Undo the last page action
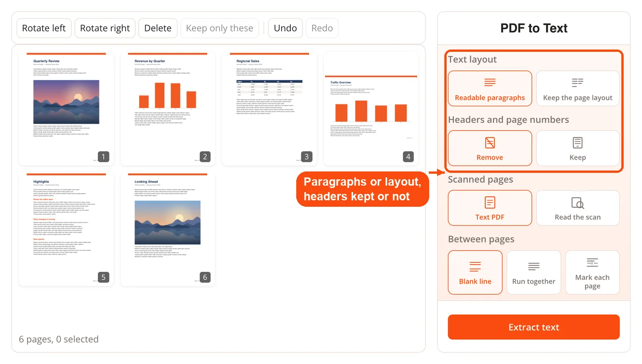The height and width of the screenshot is (364, 642). point(285,28)
